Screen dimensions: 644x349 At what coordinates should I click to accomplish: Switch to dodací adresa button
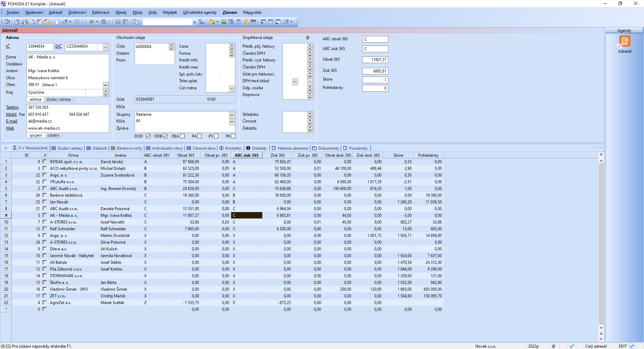coord(58,99)
